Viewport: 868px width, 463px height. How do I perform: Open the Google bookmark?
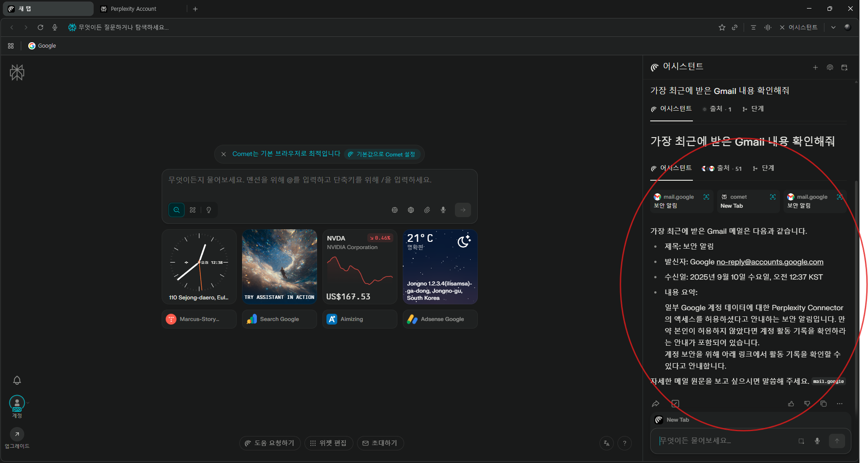click(x=42, y=46)
